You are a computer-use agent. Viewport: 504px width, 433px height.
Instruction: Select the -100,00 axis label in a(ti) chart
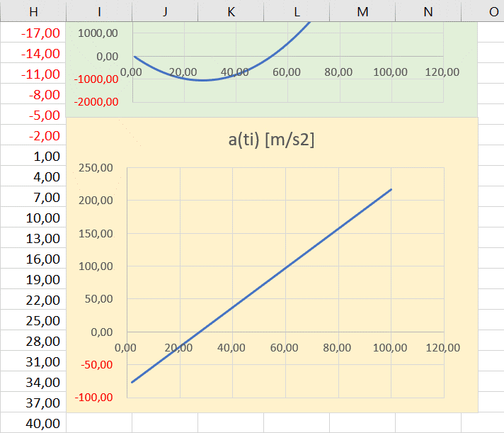click(x=93, y=398)
